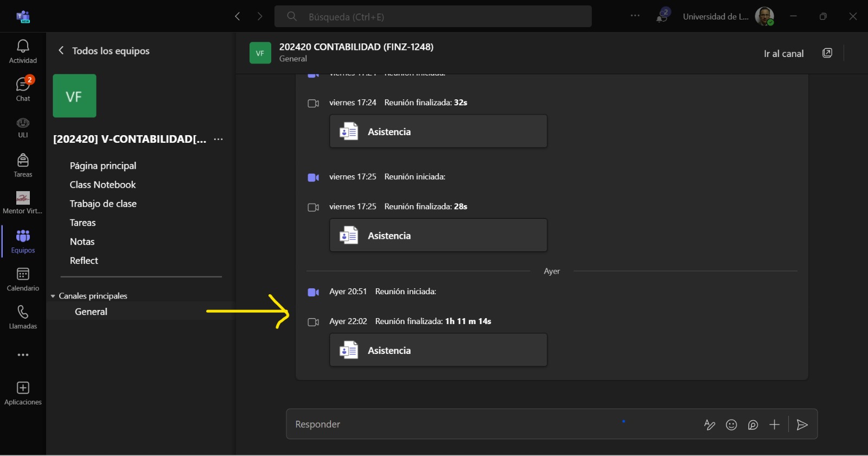868x456 pixels.
Task: Click the send message arrow
Action: (802, 425)
